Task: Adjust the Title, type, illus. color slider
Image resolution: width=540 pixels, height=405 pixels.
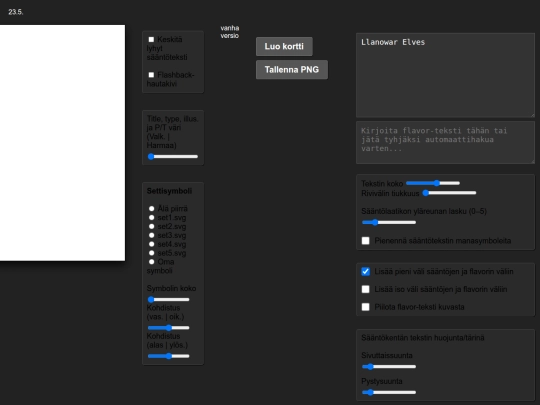Action: [x=173, y=156]
